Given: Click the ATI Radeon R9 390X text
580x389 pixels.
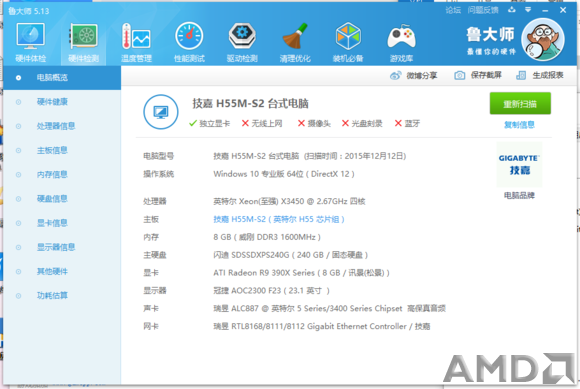Looking at the screenshot, I should 301,273.
